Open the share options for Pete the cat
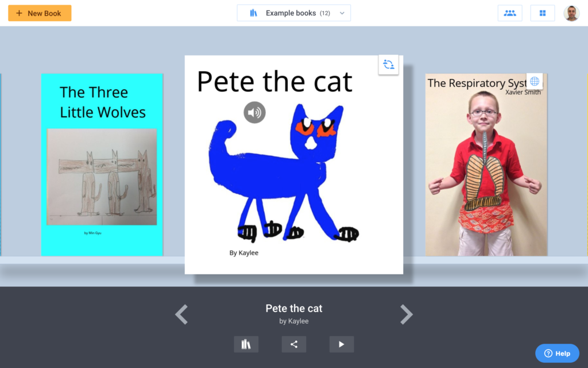This screenshot has height=368, width=588. point(294,344)
